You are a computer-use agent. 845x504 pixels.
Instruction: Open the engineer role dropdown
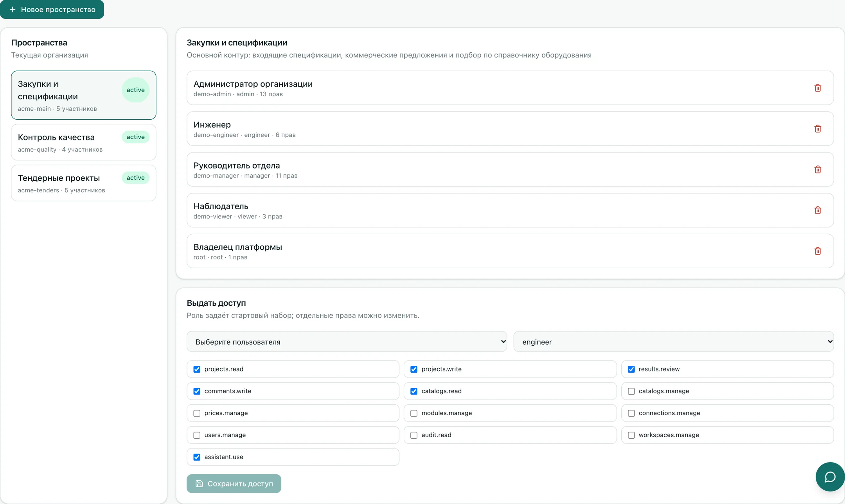673,342
